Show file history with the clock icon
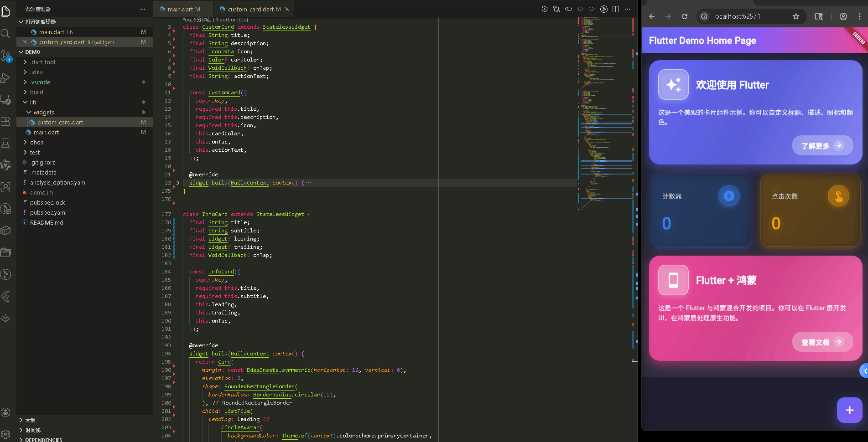 (x=545, y=9)
